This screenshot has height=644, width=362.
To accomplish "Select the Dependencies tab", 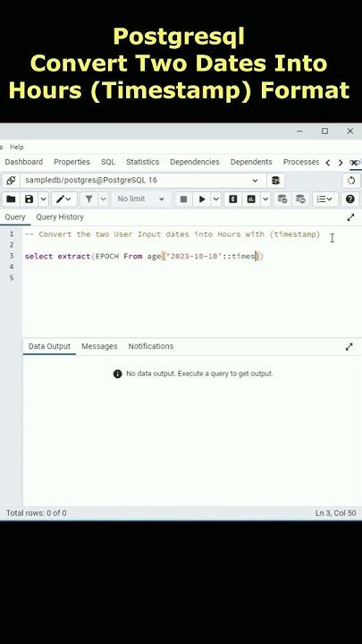I will click(x=195, y=162).
